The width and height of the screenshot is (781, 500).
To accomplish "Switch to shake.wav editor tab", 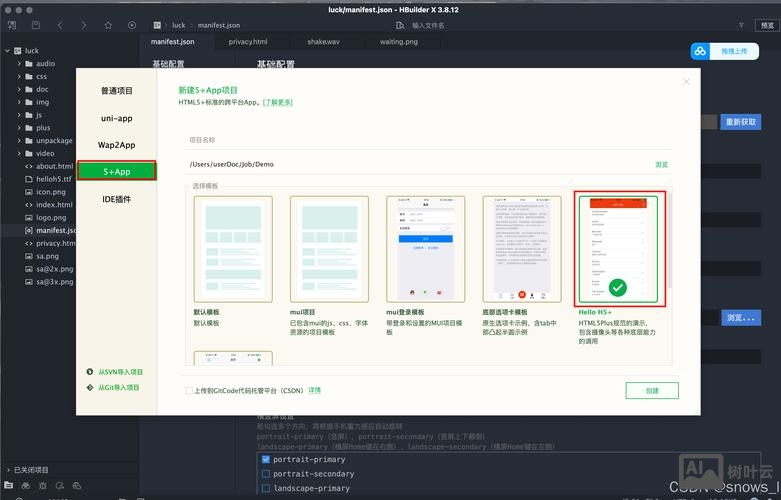I will pos(323,42).
